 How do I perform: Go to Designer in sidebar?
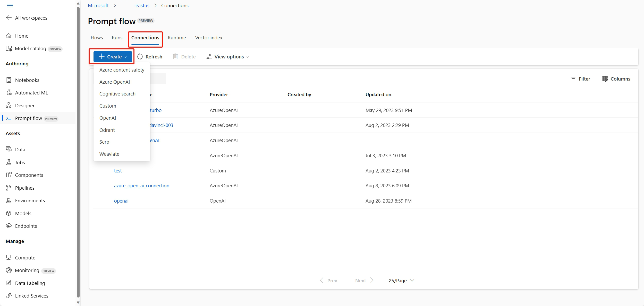coord(24,106)
